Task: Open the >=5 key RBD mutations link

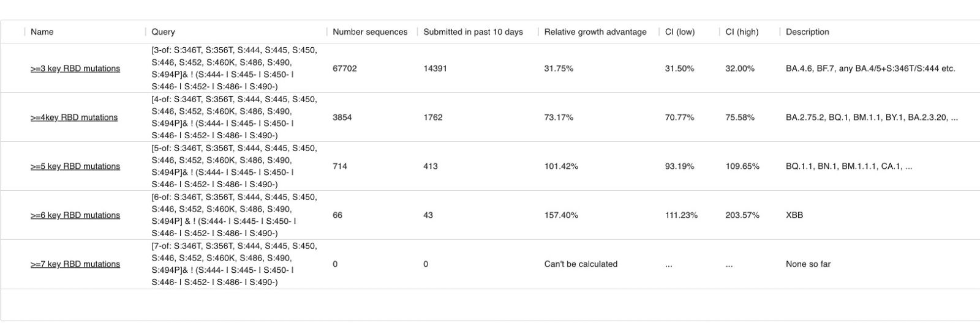Action: click(75, 166)
